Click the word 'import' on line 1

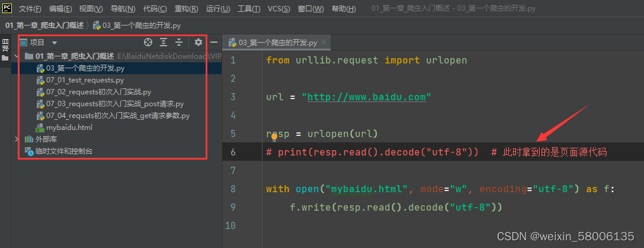[x=402, y=61]
